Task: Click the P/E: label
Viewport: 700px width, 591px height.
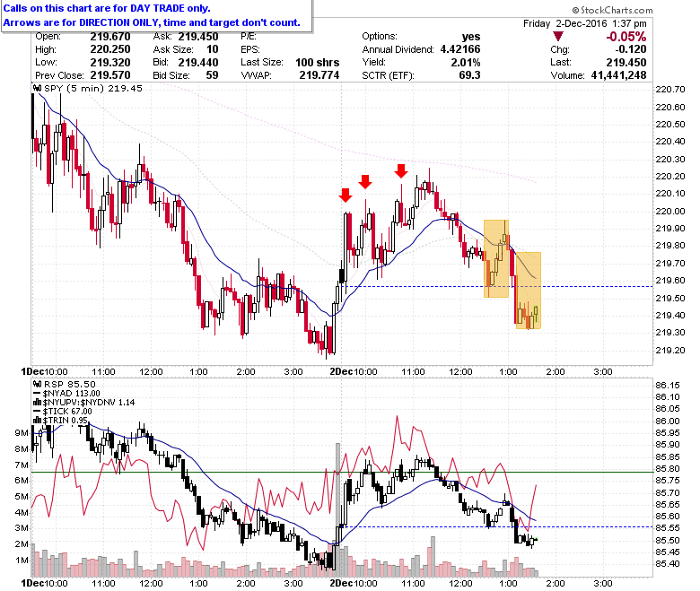Action: tap(249, 37)
